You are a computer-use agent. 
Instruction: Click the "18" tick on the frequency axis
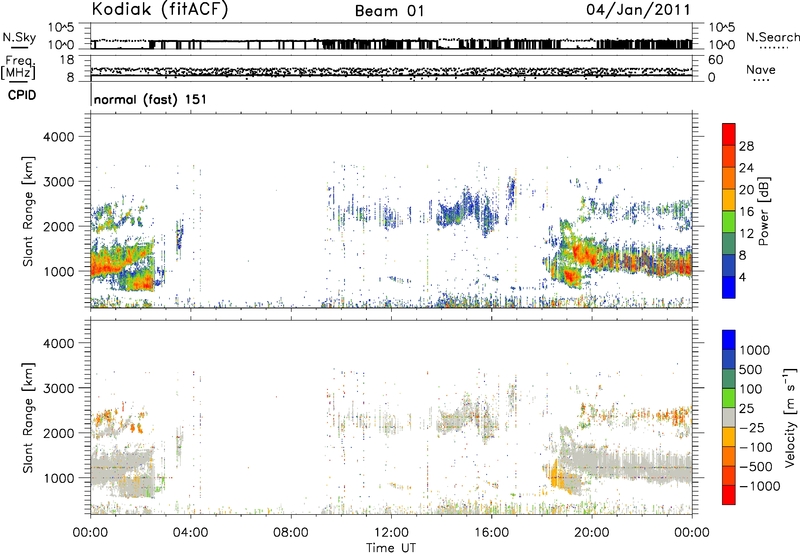point(67,60)
